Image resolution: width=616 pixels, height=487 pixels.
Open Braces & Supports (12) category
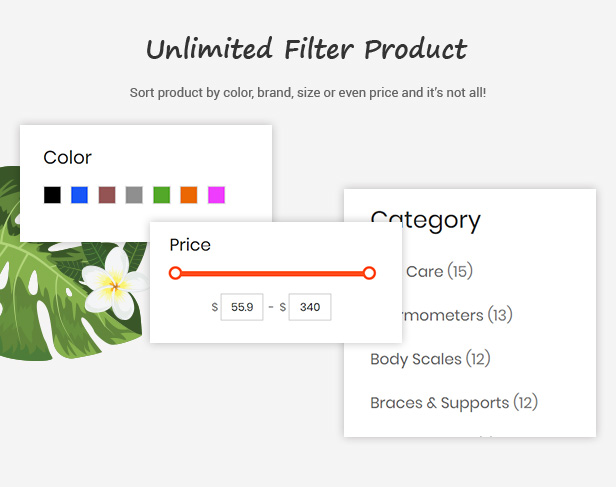tap(454, 403)
